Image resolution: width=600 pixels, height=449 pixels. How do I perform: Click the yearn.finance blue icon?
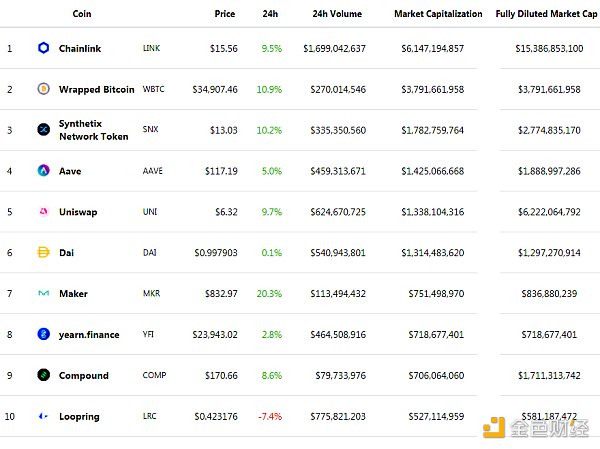(43, 335)
